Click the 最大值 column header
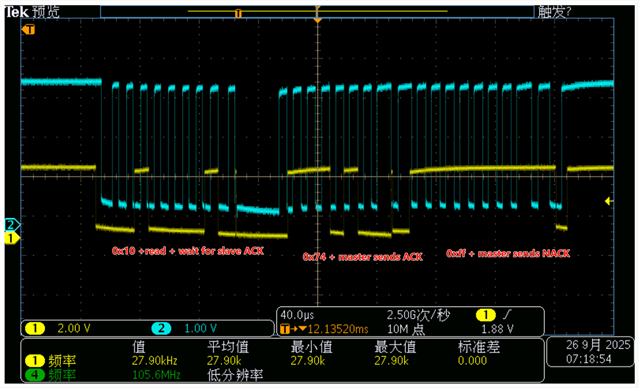640x389 pixels. [x=395, y=347]
